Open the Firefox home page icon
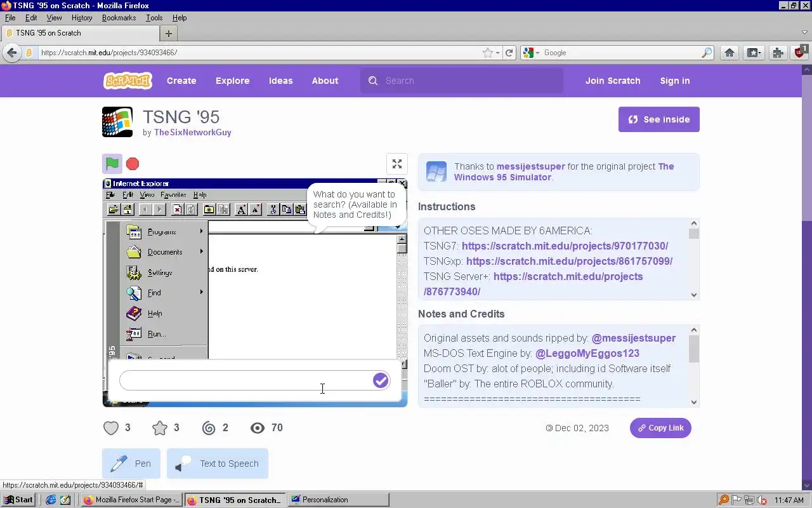812x508 pixels. coord(730,53)
